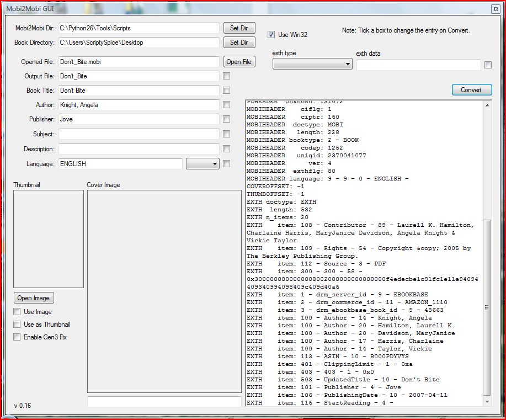Click the 'drm_server_id - 9 - EBOOKBASE' line

(x=337, y=294)
